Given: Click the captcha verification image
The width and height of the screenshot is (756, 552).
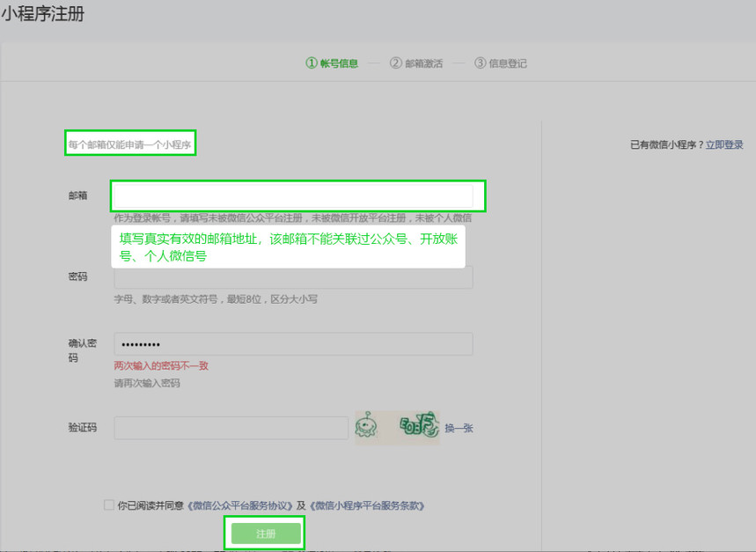Looking at the screenshot, I should click(397, 427).
